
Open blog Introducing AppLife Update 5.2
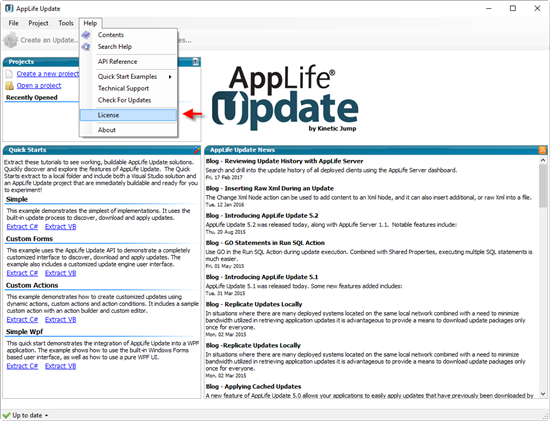pos(262,215)
